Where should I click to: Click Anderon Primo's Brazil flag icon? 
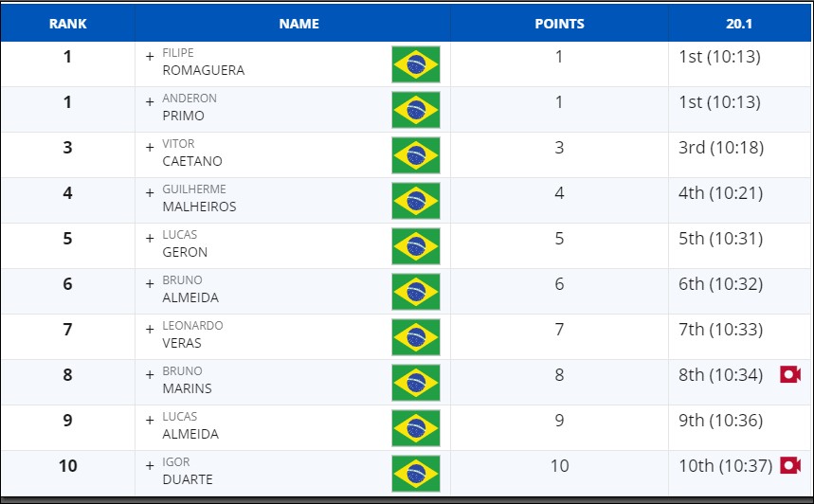[416, 110]
